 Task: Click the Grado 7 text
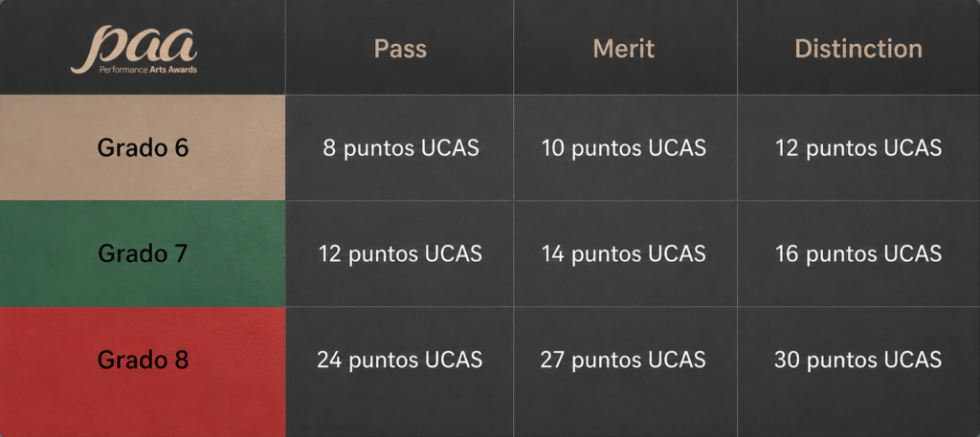tap(143, 254)
